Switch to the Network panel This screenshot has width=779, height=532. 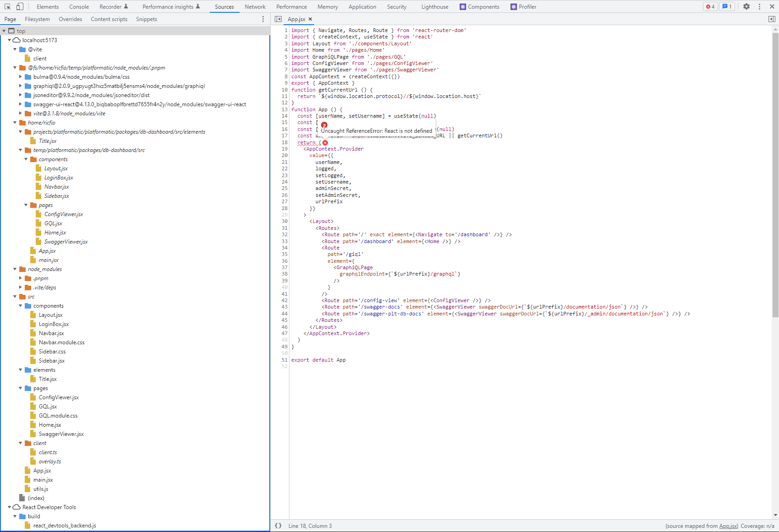tap(255, 6)
